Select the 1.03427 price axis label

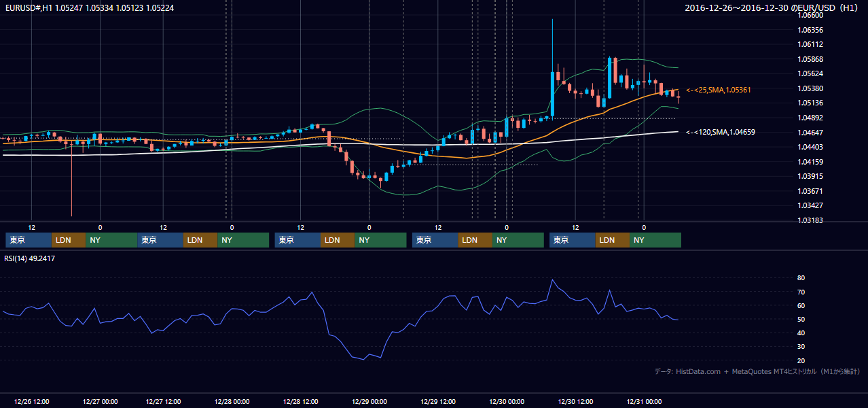click(x=810, y=205)
